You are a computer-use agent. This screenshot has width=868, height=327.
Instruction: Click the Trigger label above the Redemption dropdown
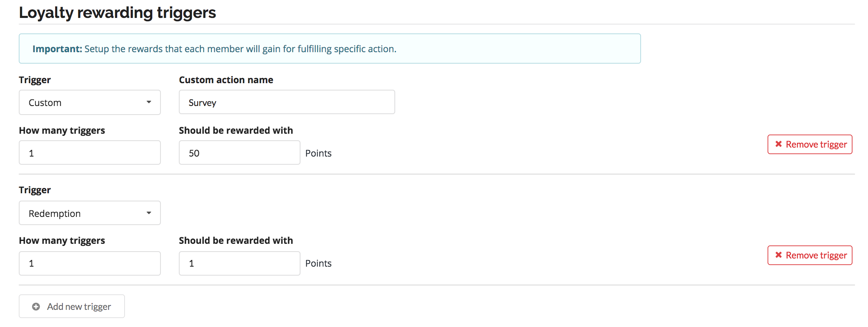tap(35, 190)
